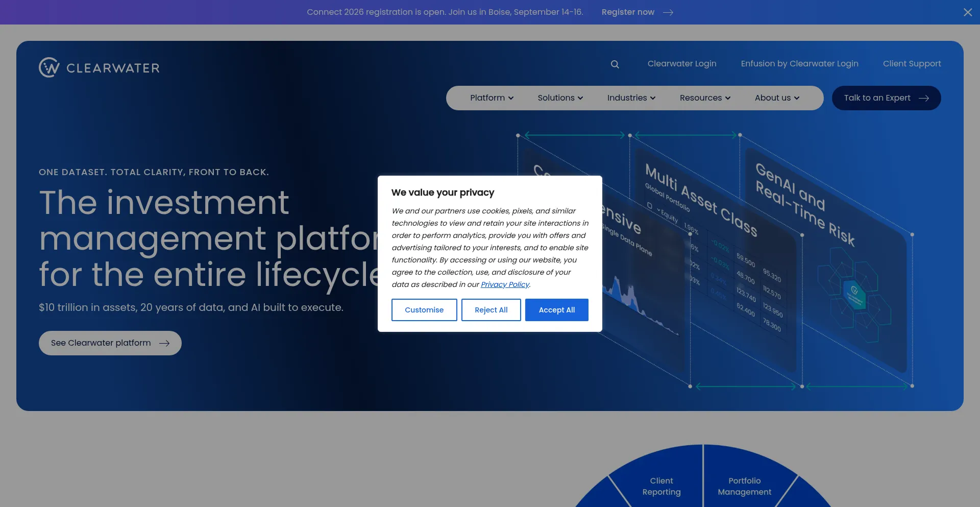Accept all cookies
The image size is (980, 507).
(x=557, y=310)
